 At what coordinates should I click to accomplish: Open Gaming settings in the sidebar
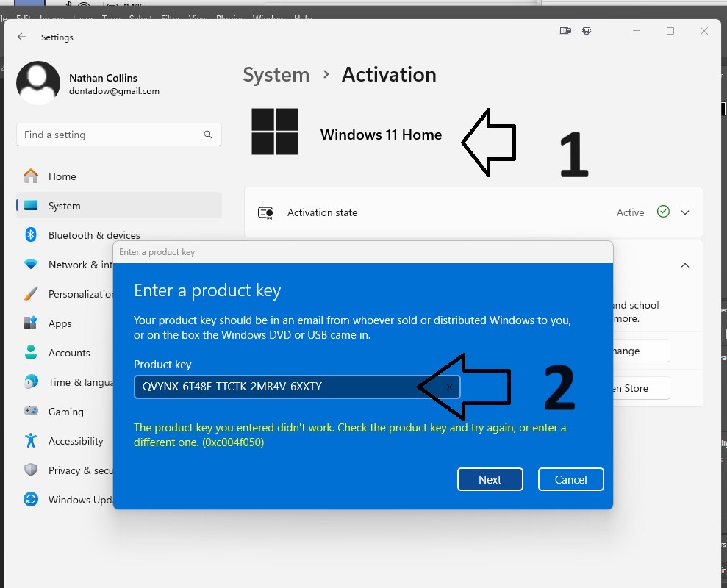[x=65, y=412]
